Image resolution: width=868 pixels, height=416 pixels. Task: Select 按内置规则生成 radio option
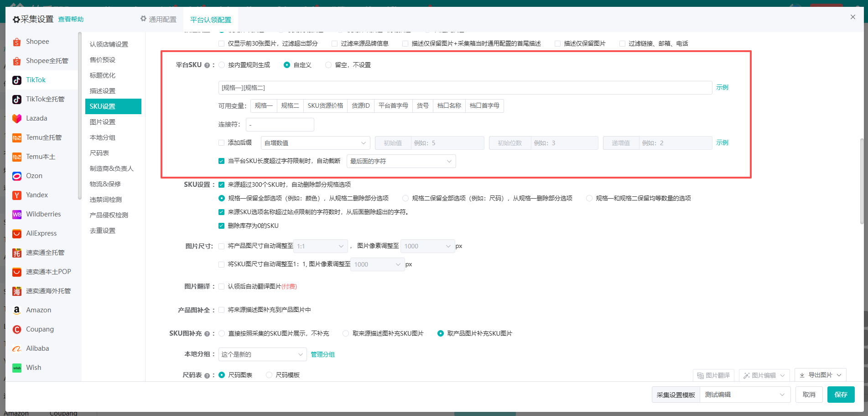[x=222, y=65]
